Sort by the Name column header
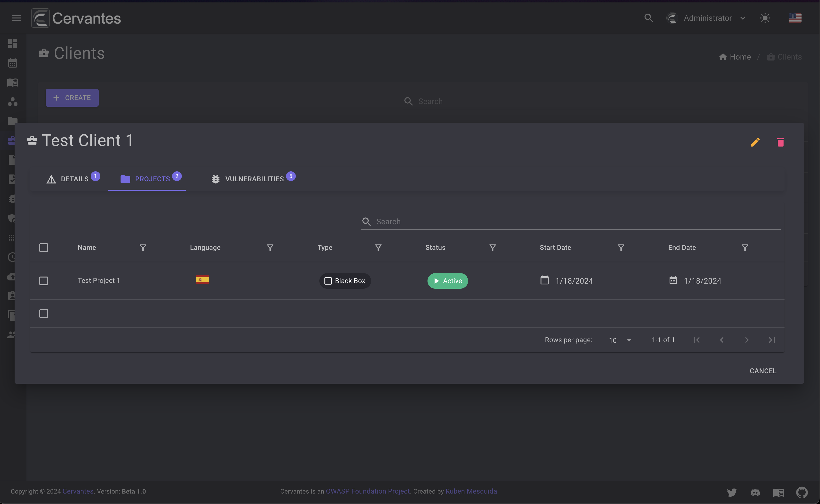Screen dimensions: 820x504 [87, 248]
